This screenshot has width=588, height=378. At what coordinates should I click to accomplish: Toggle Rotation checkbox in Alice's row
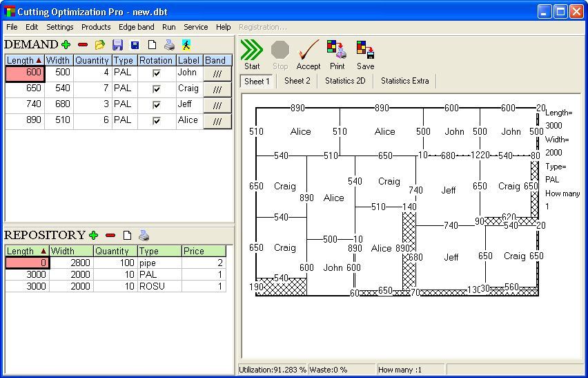[x=157, y=121]
